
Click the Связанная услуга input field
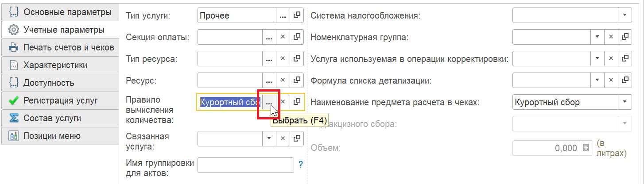230,138
